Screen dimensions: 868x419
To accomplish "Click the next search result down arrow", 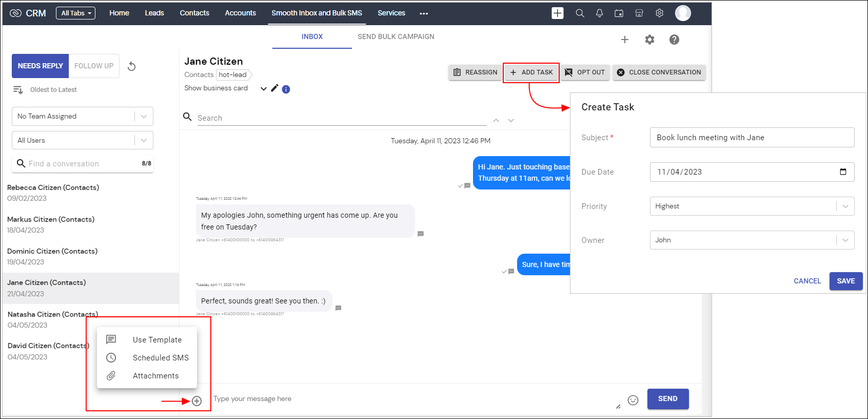I will coord(511,120).
